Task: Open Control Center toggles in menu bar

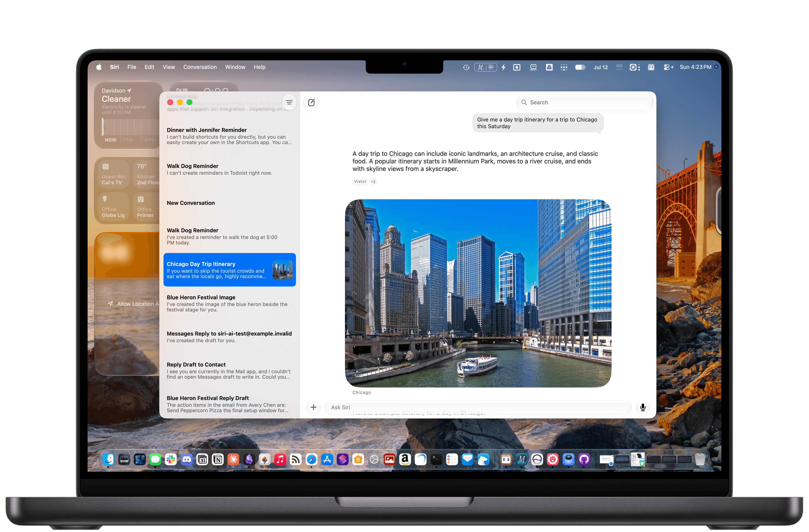Action: click(669, 67)
